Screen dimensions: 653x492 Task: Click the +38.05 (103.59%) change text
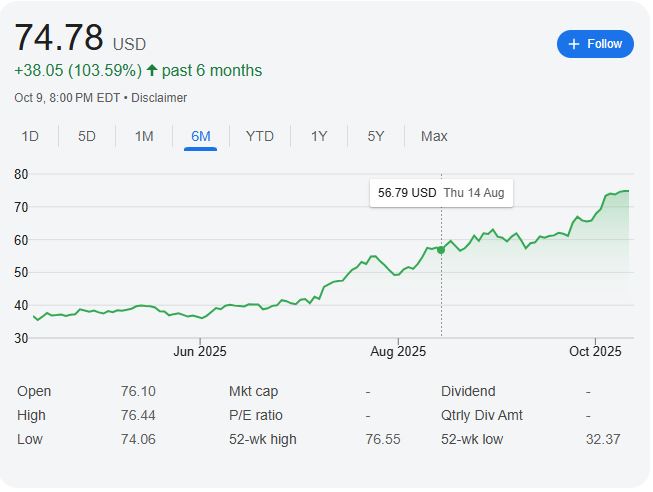78,70
